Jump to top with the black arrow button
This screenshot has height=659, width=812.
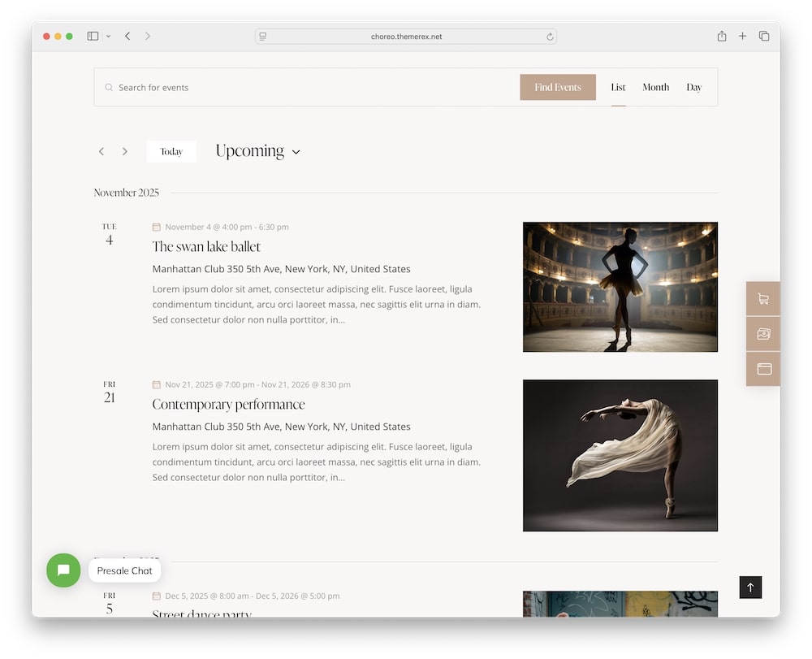750,587
